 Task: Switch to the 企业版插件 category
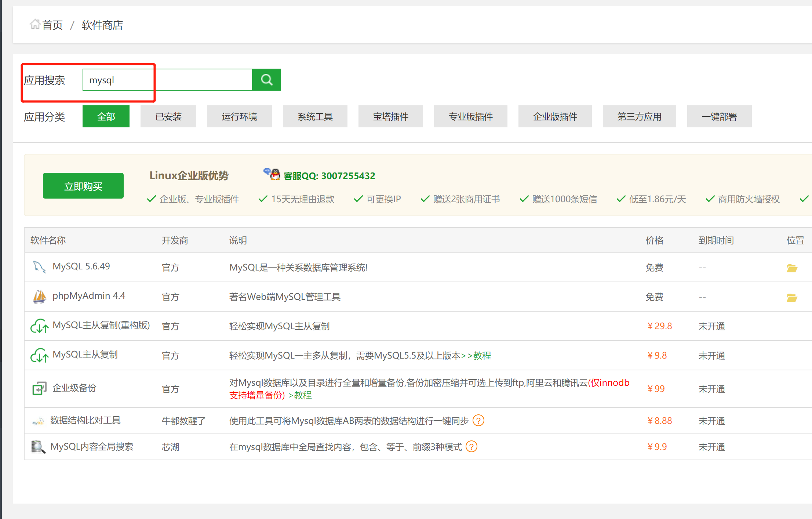(x=555, y=116)
